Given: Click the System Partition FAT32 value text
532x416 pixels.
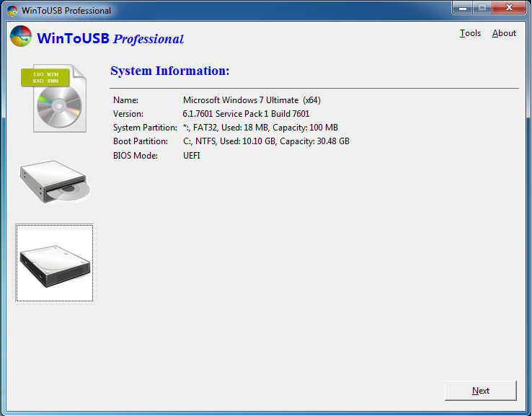Looking at the screenshot, I should click(260, 128).
